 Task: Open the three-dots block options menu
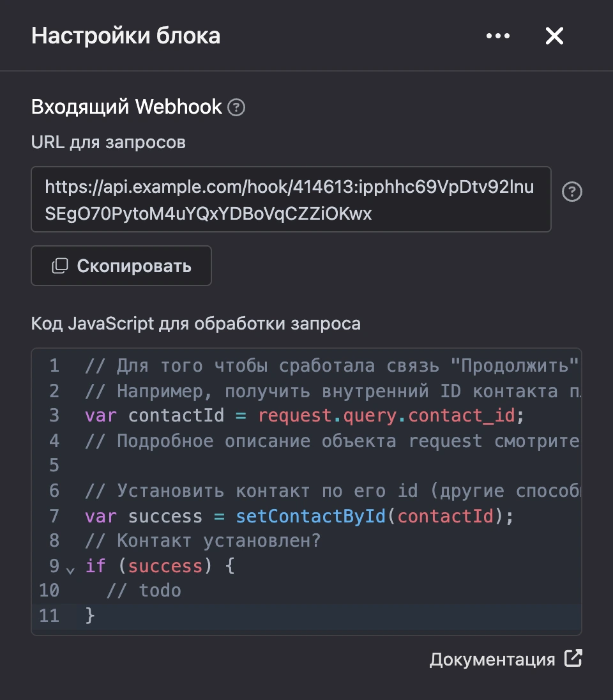click(498, 36)
